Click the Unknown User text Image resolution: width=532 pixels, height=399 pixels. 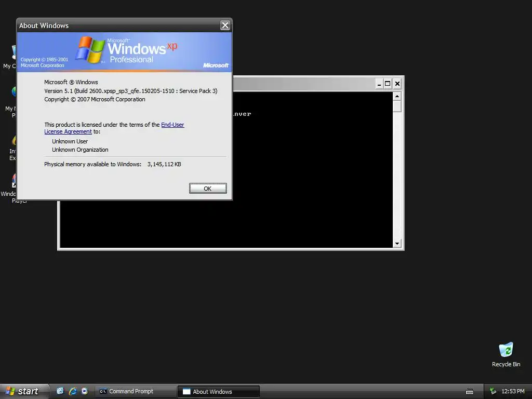[x=70, y=141]
